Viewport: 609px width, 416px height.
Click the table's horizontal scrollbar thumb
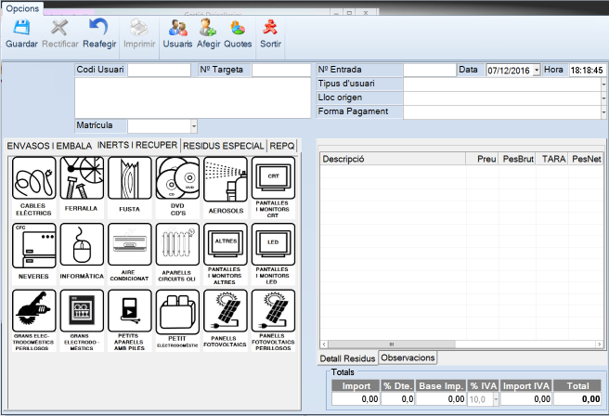click(x=392, y=344)
